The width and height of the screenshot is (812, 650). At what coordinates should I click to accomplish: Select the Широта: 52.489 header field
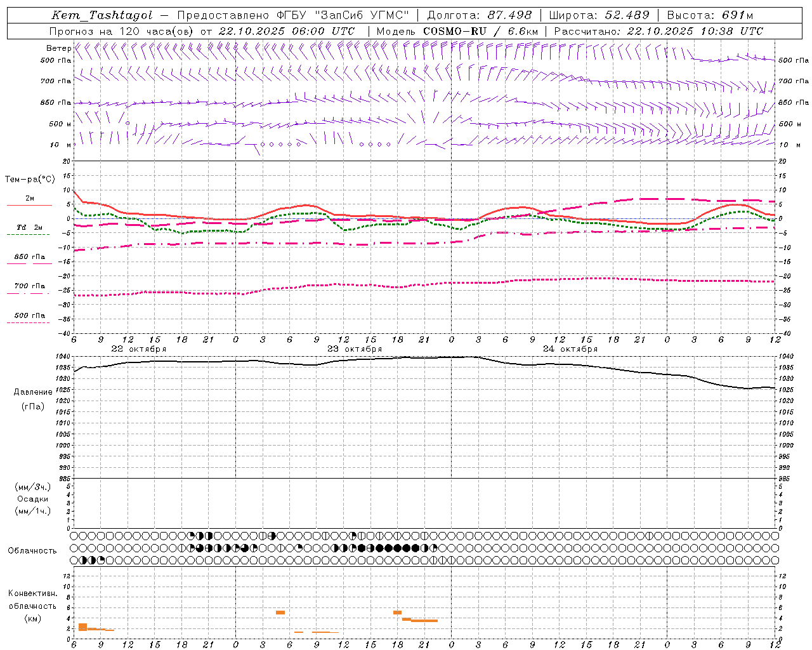[x=599, y=16]
